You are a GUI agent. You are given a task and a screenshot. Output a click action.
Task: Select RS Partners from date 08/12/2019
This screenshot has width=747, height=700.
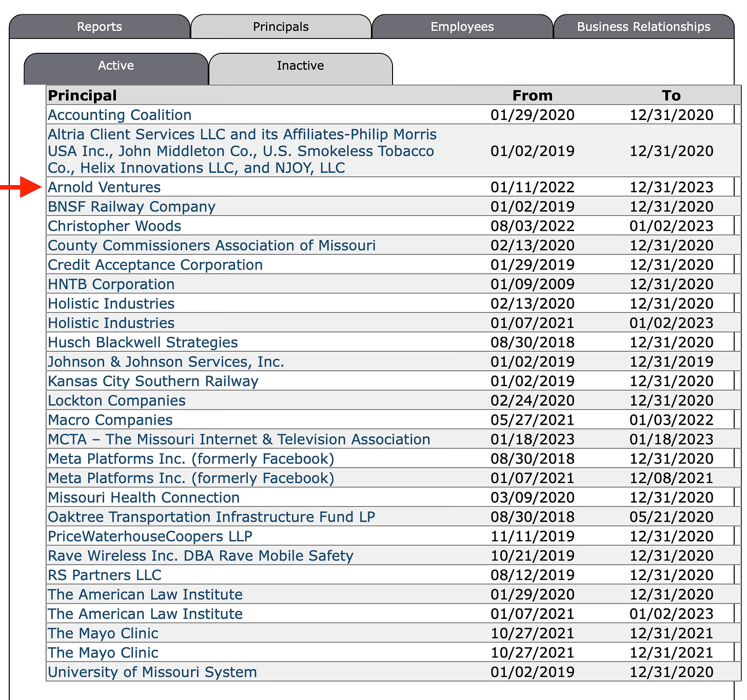(x=533, y=575)
